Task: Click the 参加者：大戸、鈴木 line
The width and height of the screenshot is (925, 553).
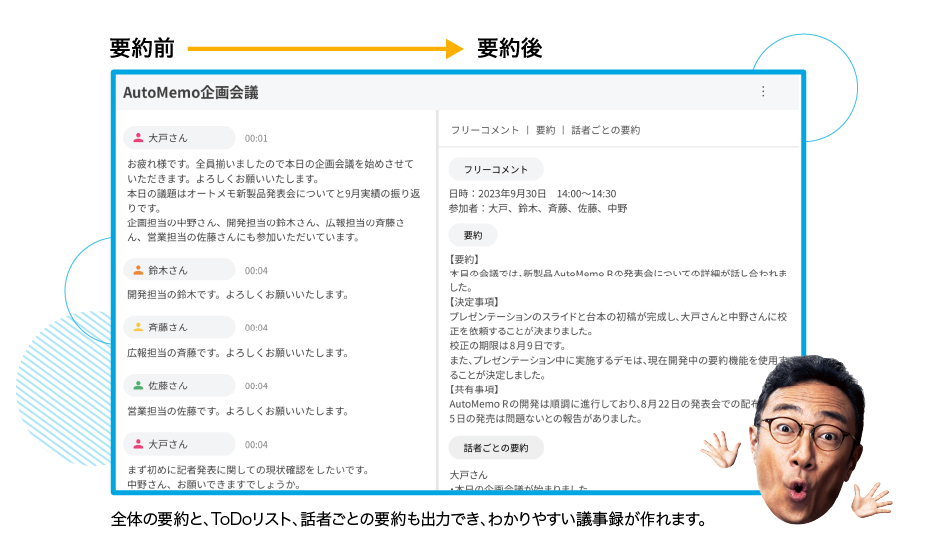Action: point(538,208)
